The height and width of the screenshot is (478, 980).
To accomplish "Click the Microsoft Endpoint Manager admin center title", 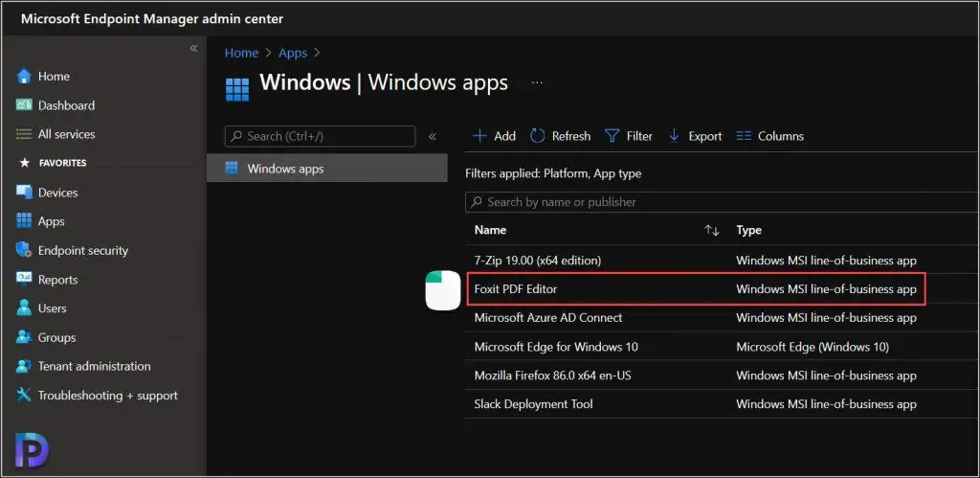I will 152,19.
